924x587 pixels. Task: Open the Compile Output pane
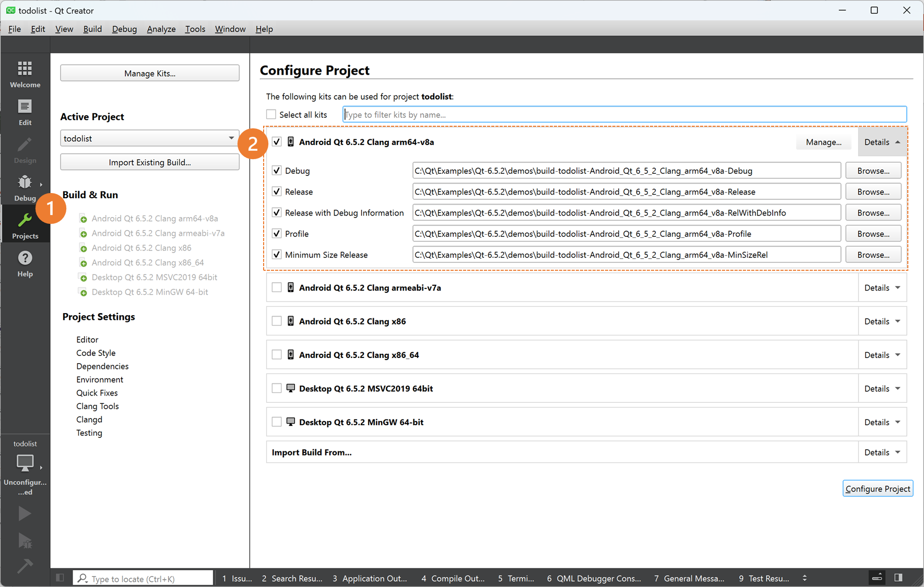click(x=453, y=578)
